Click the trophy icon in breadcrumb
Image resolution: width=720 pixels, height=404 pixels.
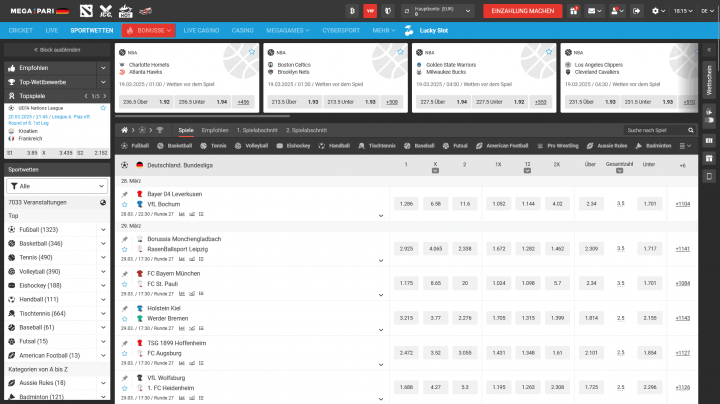tap(160, 130)
